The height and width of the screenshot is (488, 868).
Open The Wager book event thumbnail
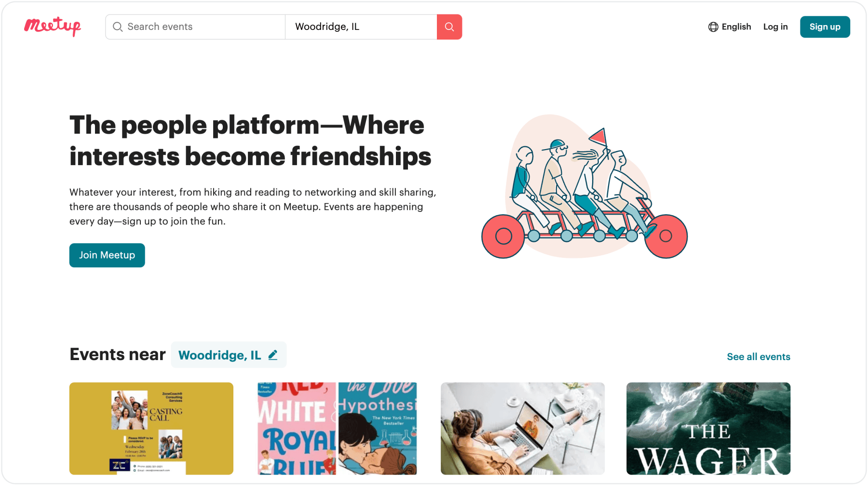click(x=708, y=428)
